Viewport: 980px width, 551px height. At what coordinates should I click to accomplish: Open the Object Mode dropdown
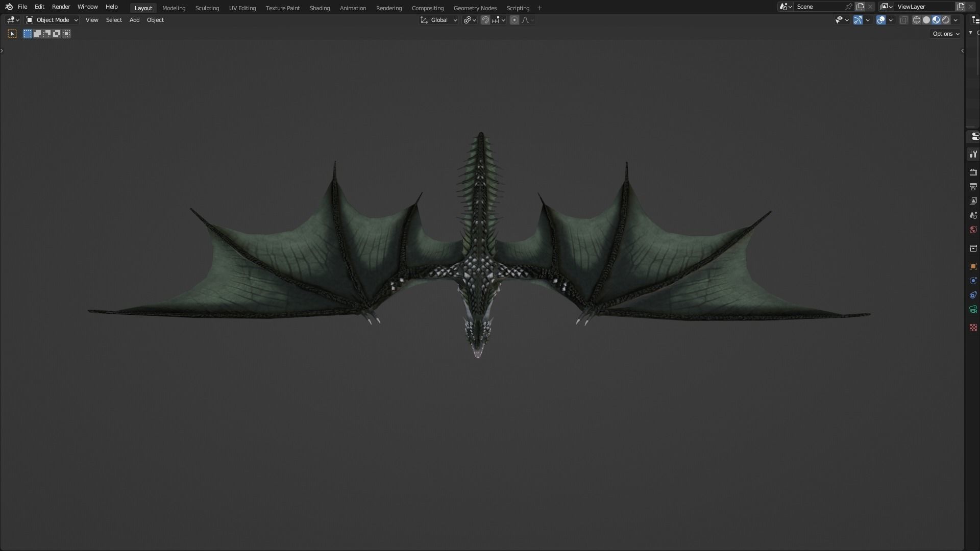(52, 20)
